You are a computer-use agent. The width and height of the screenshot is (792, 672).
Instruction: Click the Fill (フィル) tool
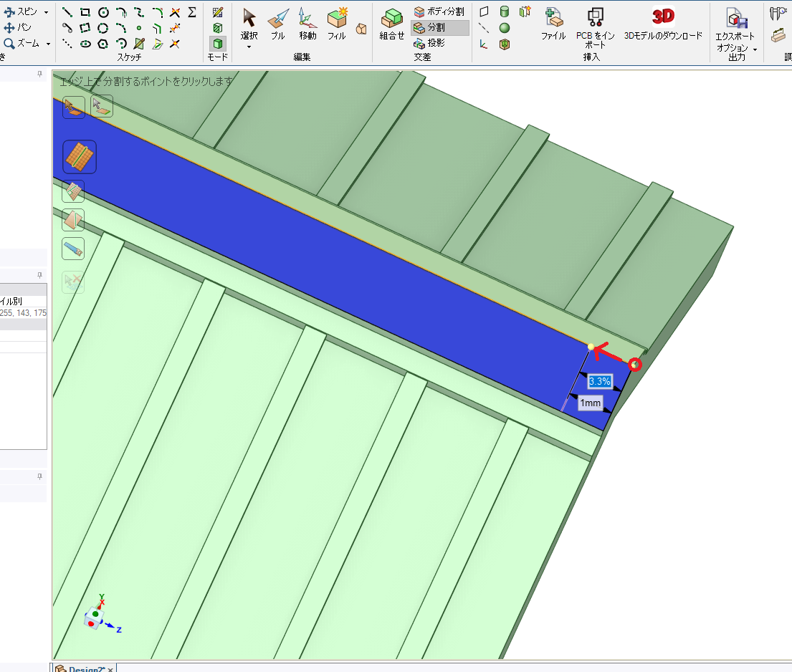(337, 24)
